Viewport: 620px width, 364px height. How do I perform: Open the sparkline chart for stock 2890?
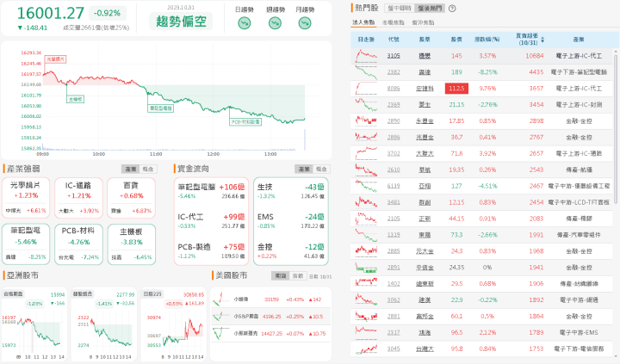pos(366,120)
